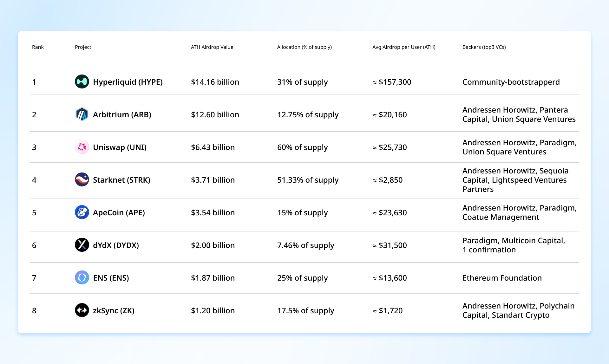This screenshot has width=609, height=364.
Task: Click the 60% of supply allocation
Action: [x=303, y=147]
